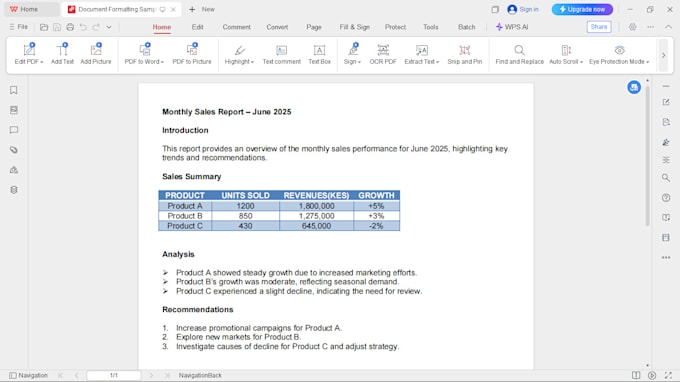Go to the Page tab
This screenshot has width=680, height=382.
(x=314, y=27)
